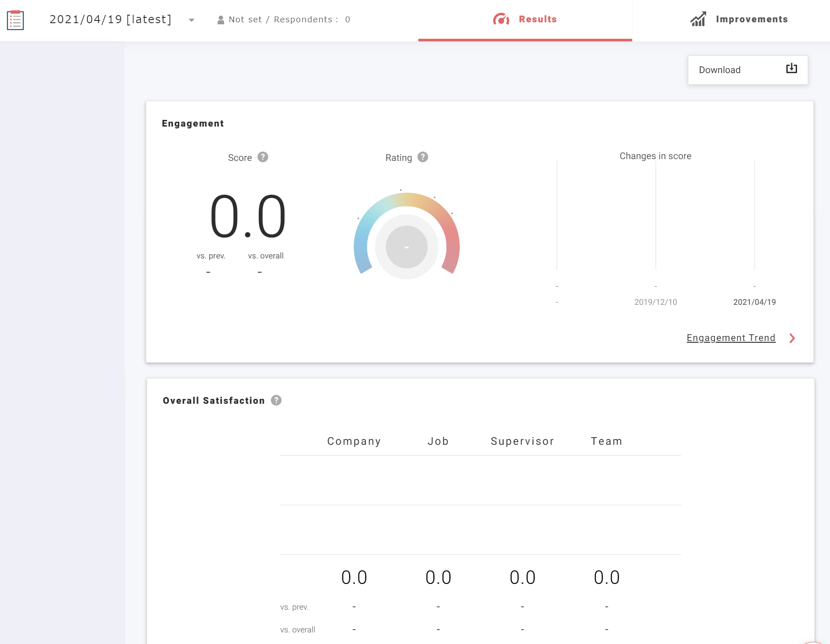Click the download arrow icon

point(791,69)
